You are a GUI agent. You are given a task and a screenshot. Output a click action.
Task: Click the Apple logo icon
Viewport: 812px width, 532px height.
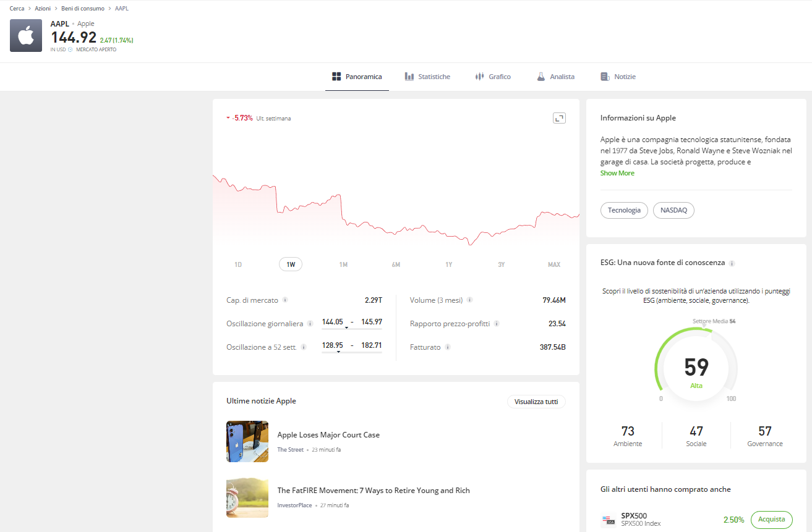tap(26, 35)
